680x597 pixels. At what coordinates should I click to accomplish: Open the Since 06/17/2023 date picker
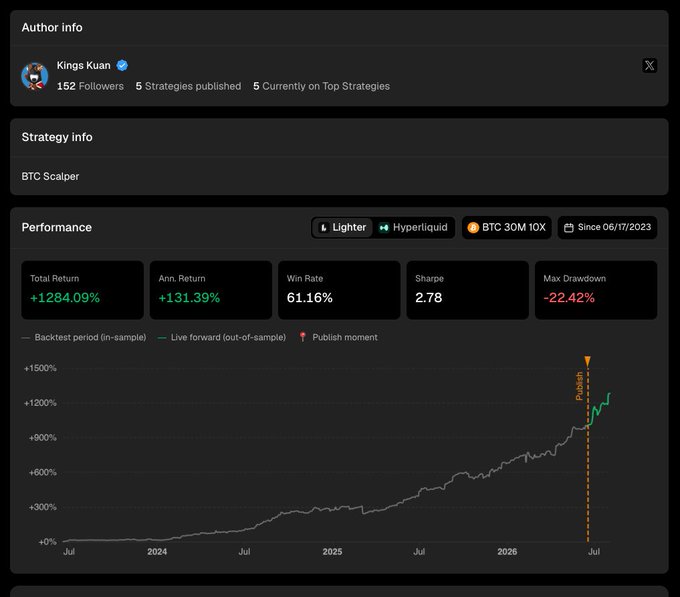[x=607, y=228]
